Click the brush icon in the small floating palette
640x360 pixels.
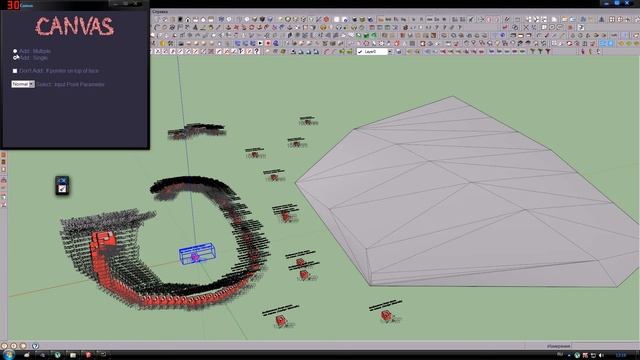(x=62, y=189)
